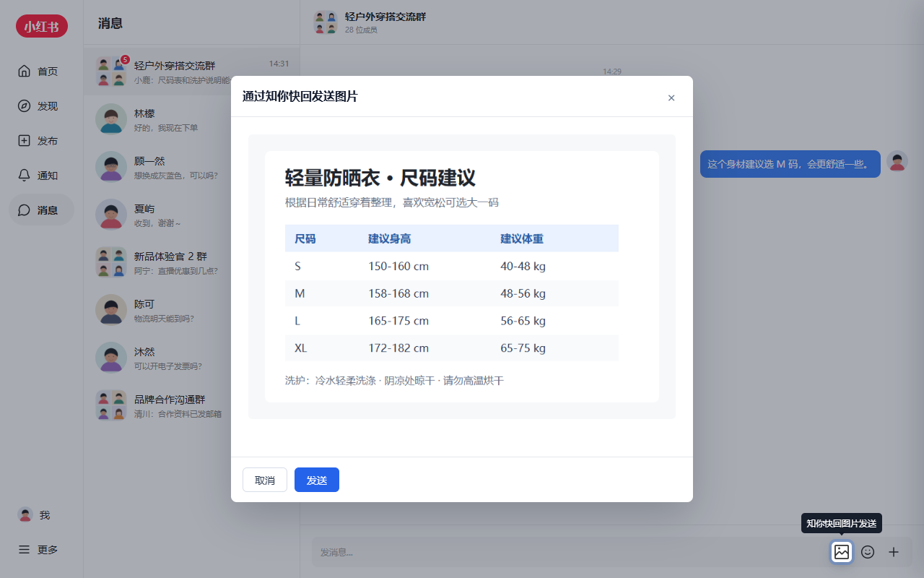Click the 取消 button
The image size is (924, 578).
[265, 480]
